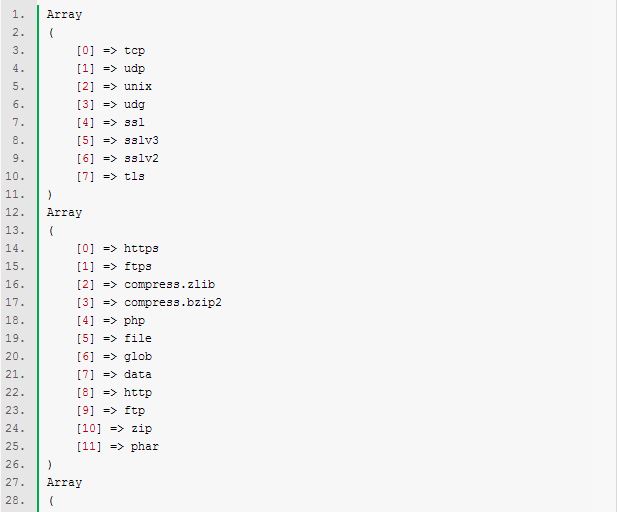The height and width of the screenshot is (512, 619).
Task: Click the 'https' wrapper entry
Action: point(141,248)
